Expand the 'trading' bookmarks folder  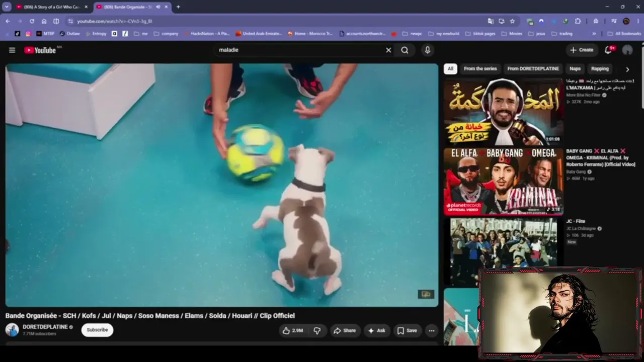point(562,34)
